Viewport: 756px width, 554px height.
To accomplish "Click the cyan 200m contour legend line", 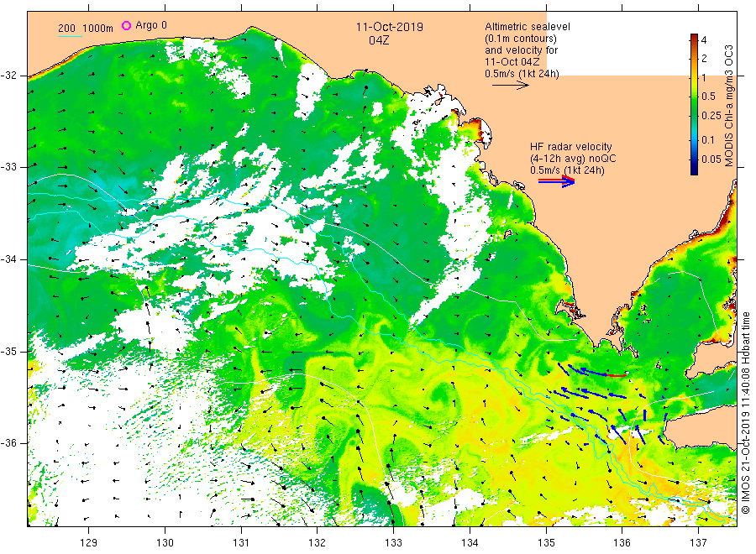I will point(70,36).
